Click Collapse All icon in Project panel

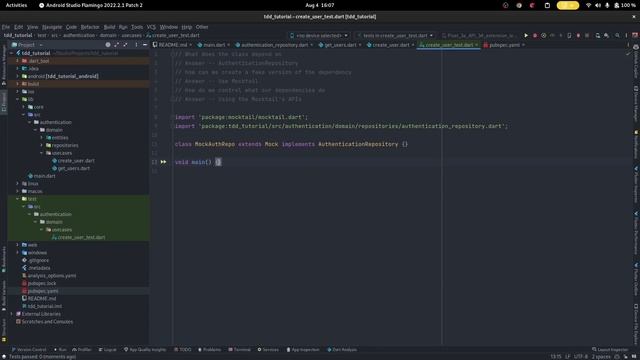point(125,45)
